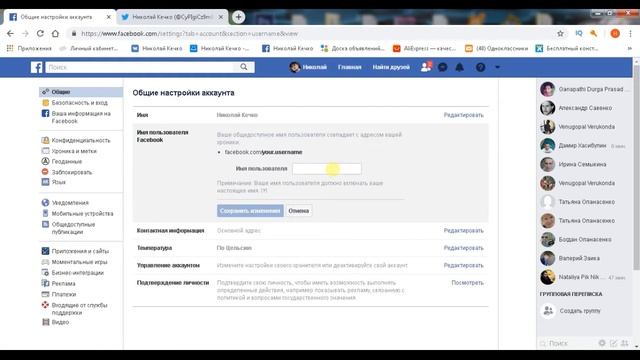Image resolution: width=640 pixels, height=360 pixels.
Task: Click the address bar URL
Action: tap(190, 33)
